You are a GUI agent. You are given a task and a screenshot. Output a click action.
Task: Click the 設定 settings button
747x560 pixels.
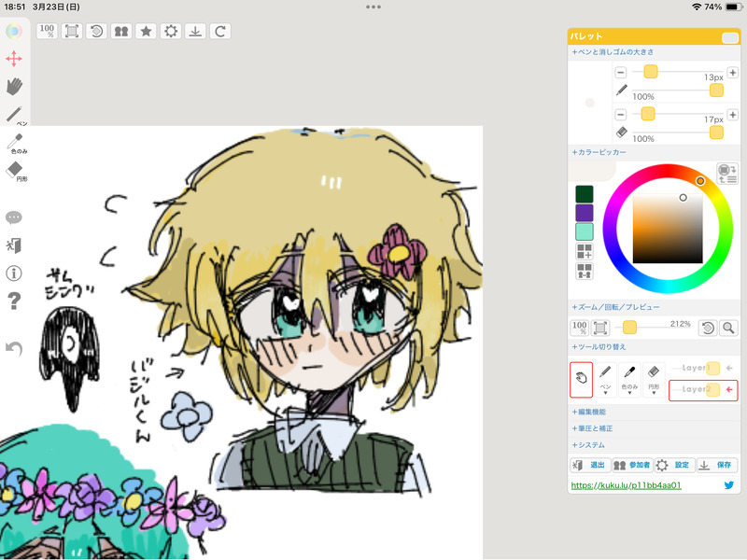point(674,465)
